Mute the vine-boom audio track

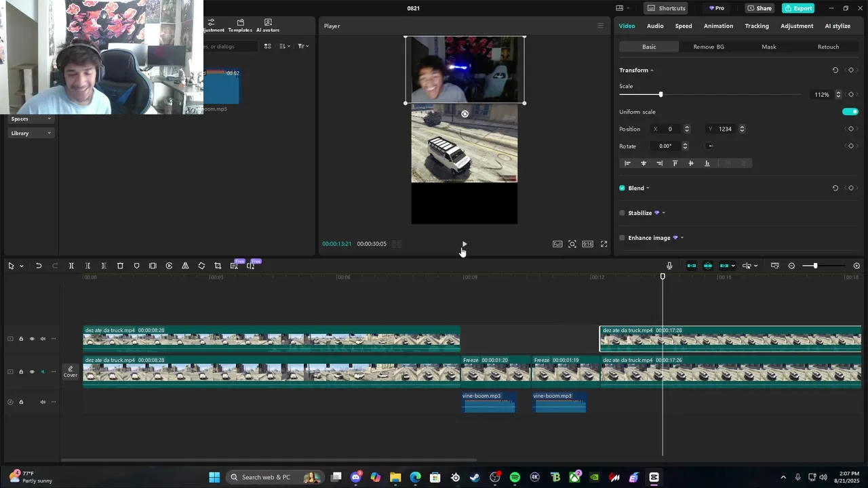43,402
